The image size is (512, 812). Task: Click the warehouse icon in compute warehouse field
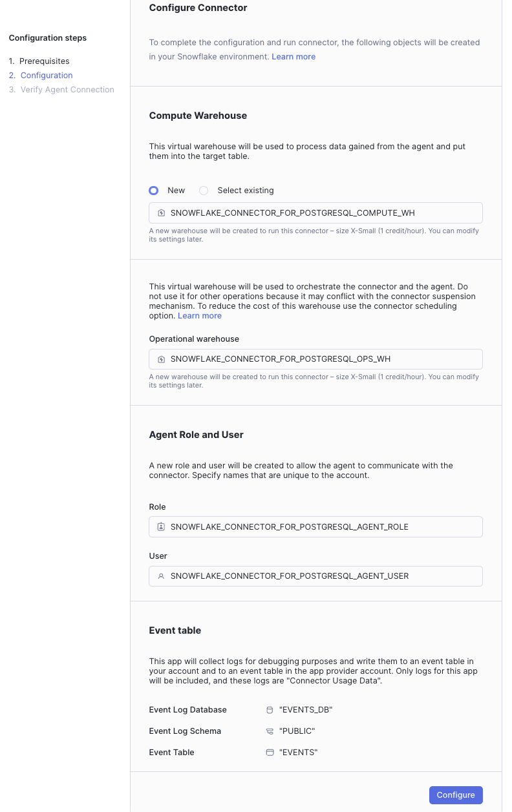point(161,213)
